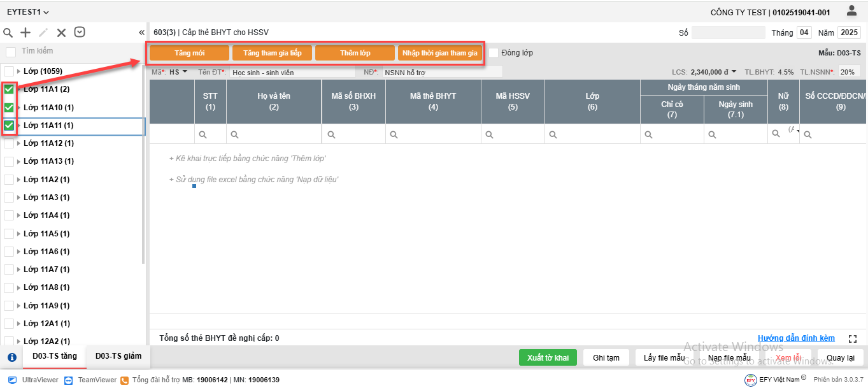
Task: Click the UltraViewer monitor icon
Action: point(12,380)
